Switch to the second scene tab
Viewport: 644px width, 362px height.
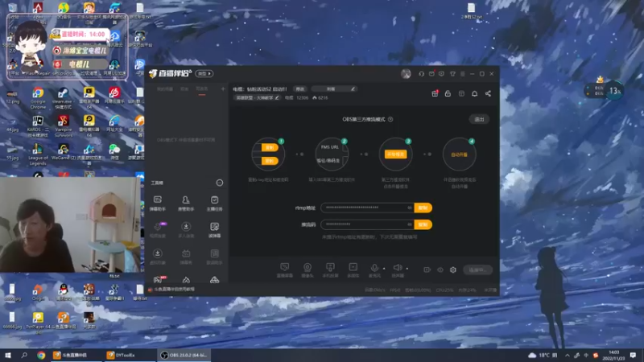[185, 89]
